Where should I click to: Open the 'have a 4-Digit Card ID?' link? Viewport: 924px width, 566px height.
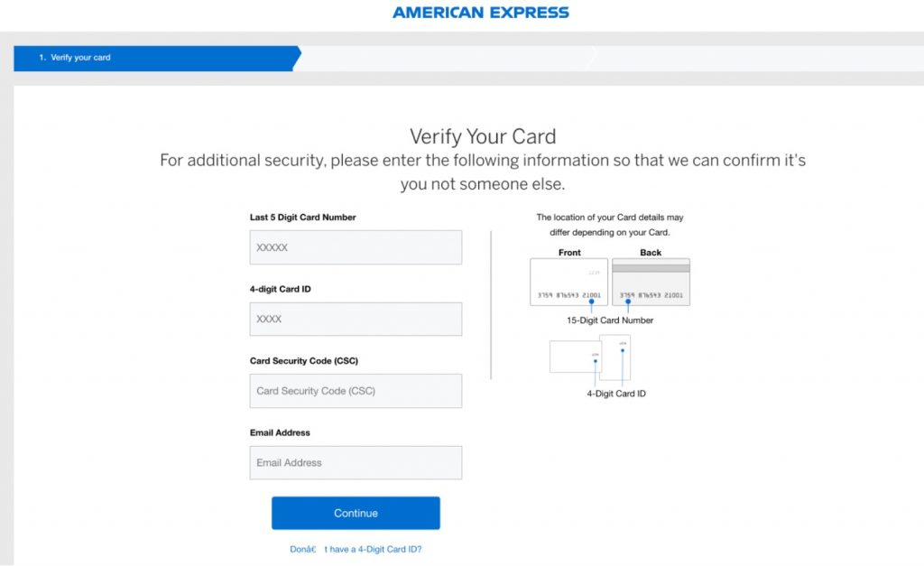click(x=356, y=549)
